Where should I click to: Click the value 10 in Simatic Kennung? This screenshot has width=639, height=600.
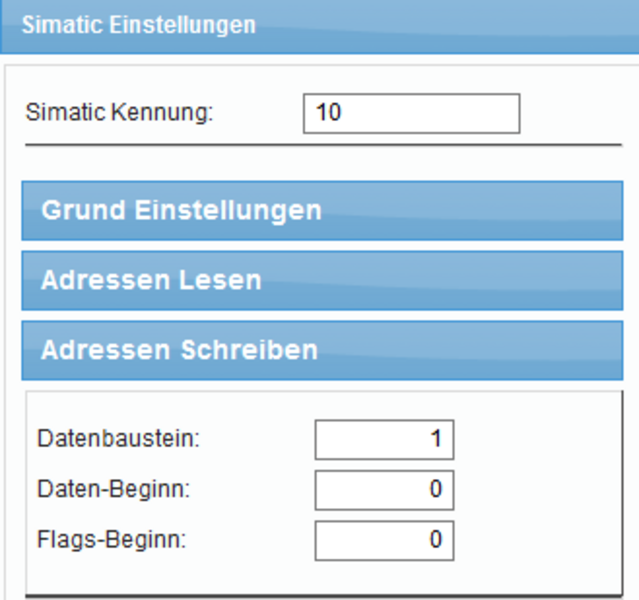coord(328,113)
